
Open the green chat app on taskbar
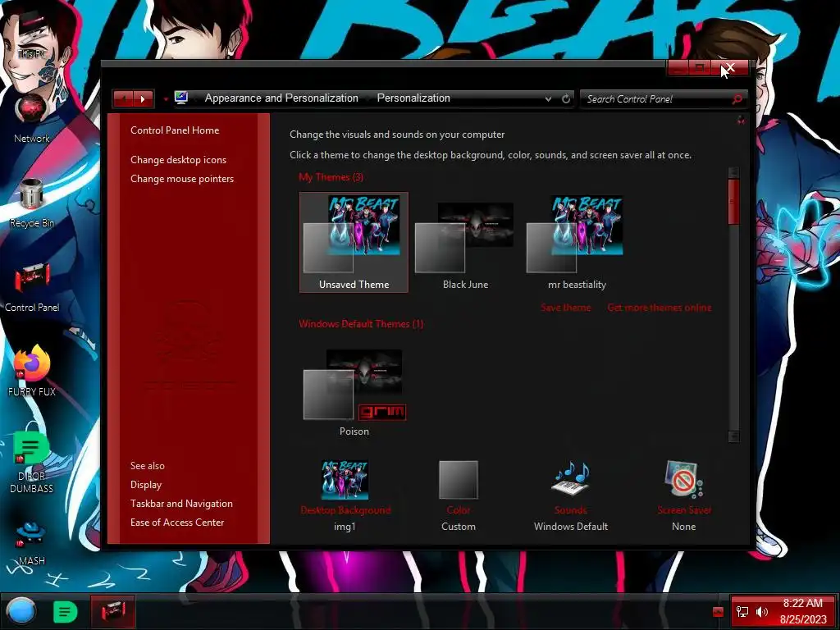pyautogui.click(x=66, y=611)
